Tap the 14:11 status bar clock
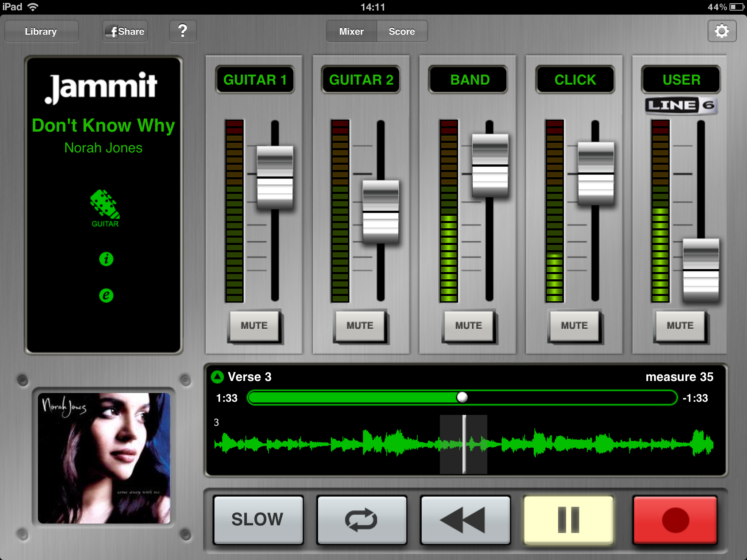 pos(373,7)
